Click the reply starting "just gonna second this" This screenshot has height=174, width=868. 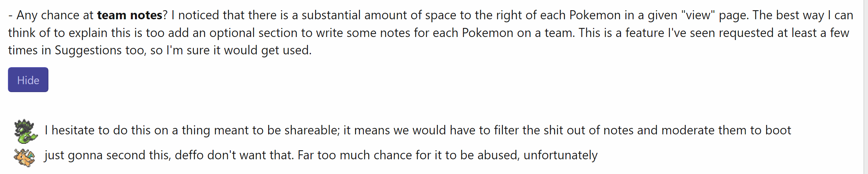click(321, 155)
